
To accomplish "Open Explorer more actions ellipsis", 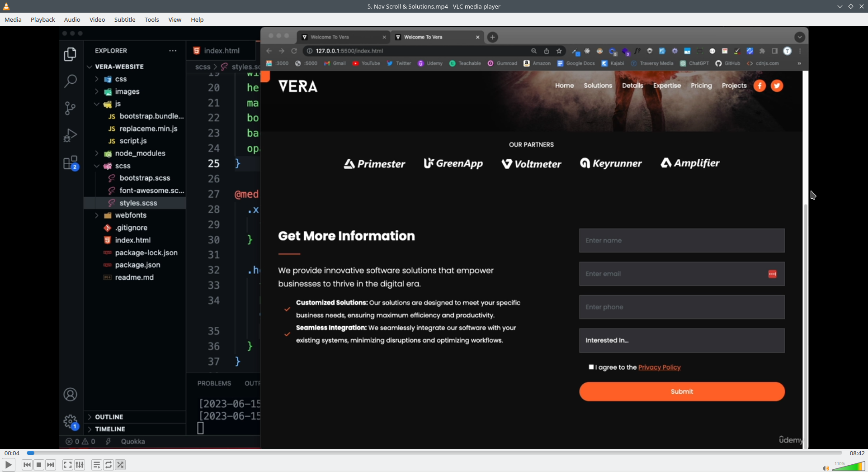I will tap(173, 51).
